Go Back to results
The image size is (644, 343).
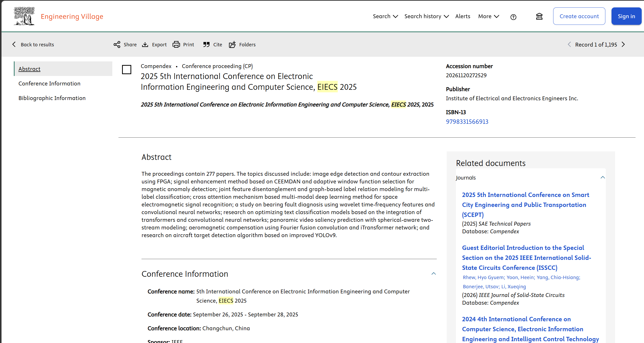click(x=33, y=45)
